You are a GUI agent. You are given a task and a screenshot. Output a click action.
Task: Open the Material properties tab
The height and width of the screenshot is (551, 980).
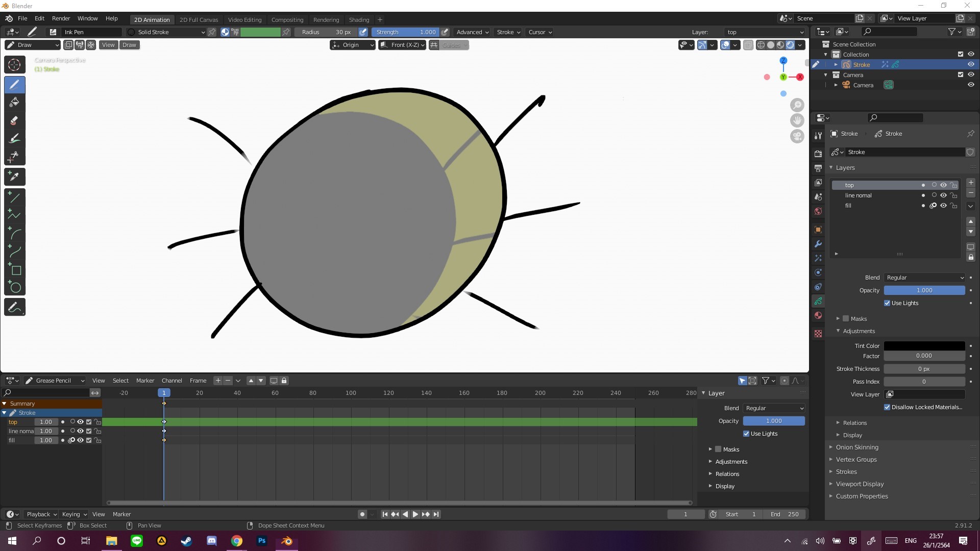(818, 315)
